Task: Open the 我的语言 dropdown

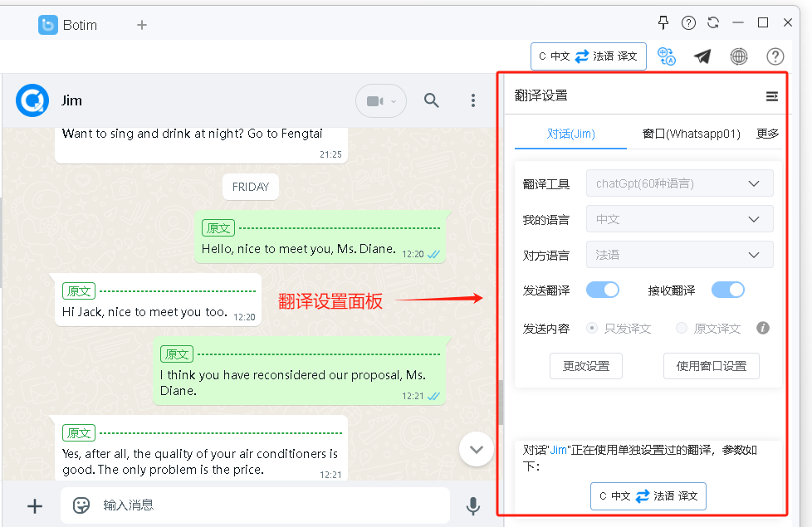Action: [x=679, y=219]
